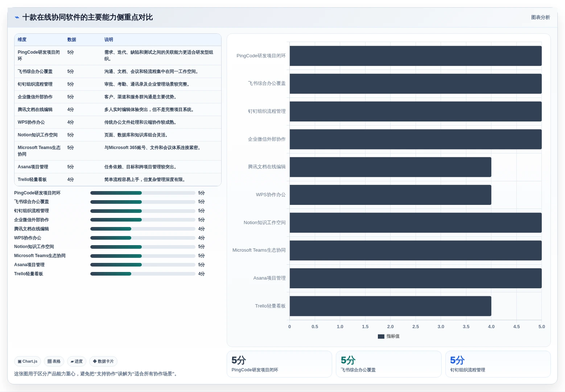565x392 pixels.
Task: Click the 维度 column header
Action: [22, 40]
